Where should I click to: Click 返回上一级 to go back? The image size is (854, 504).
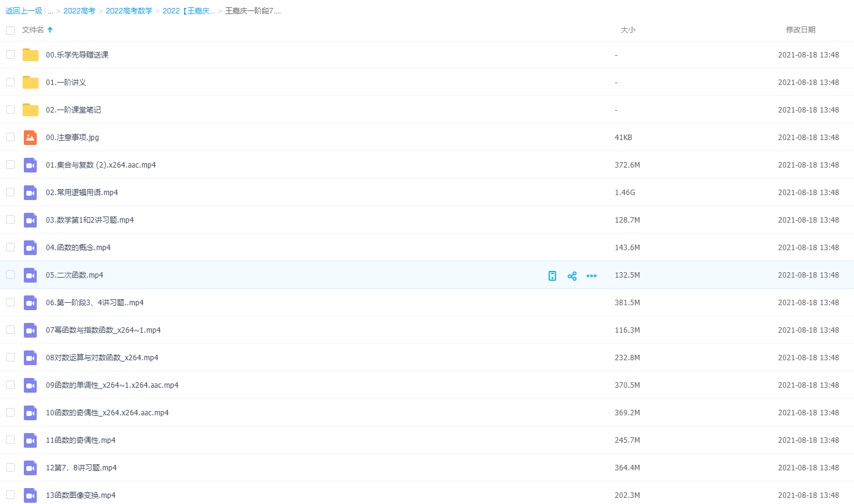(24, 11)
